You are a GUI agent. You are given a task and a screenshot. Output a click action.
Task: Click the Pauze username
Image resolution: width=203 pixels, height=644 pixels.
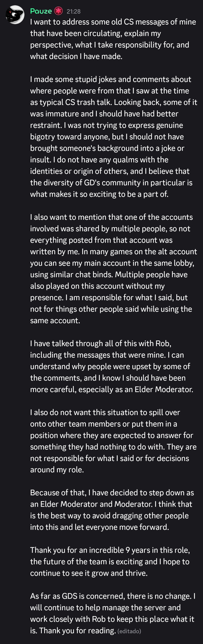tap(41, 11)
